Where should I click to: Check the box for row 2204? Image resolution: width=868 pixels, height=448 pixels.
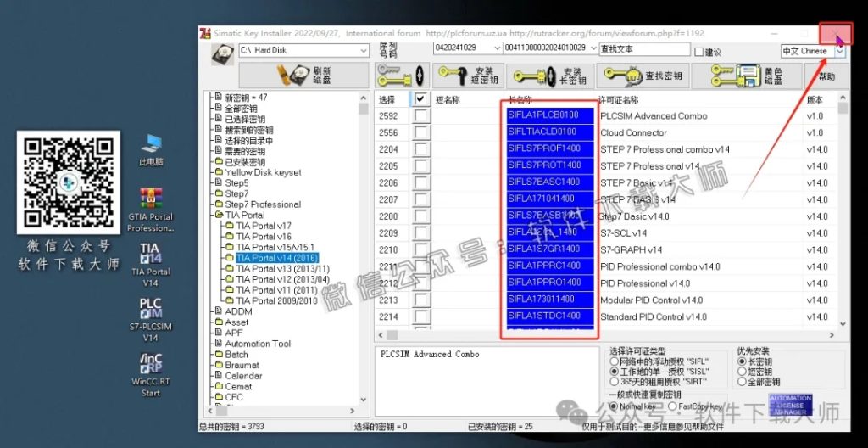[421, 149]
